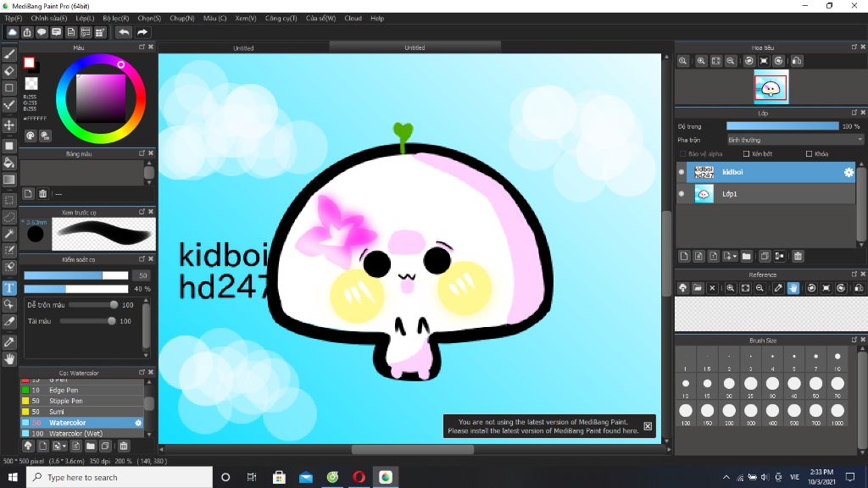The width and height of the screenshot is (868, 488).
Task: Delete layer with trash icon in Layer panel
Action: pos(798,256)
